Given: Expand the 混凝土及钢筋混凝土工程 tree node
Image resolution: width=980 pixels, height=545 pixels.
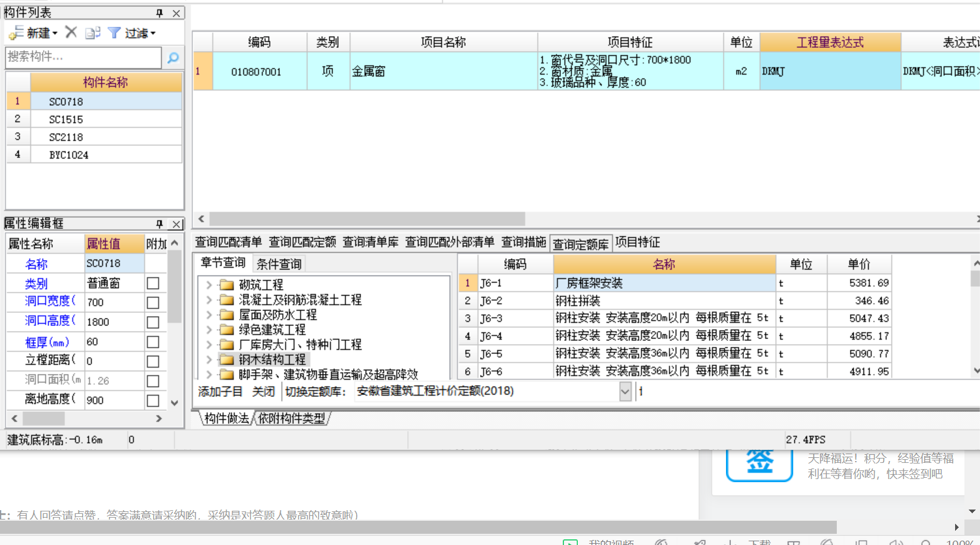Looking at the screenshot, I should (209, 300).
